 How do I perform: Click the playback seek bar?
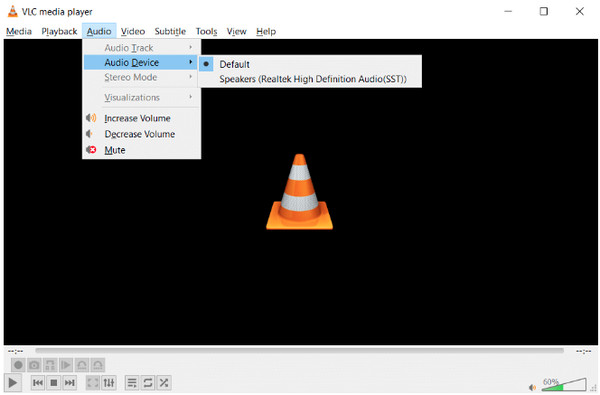point(299,350)
